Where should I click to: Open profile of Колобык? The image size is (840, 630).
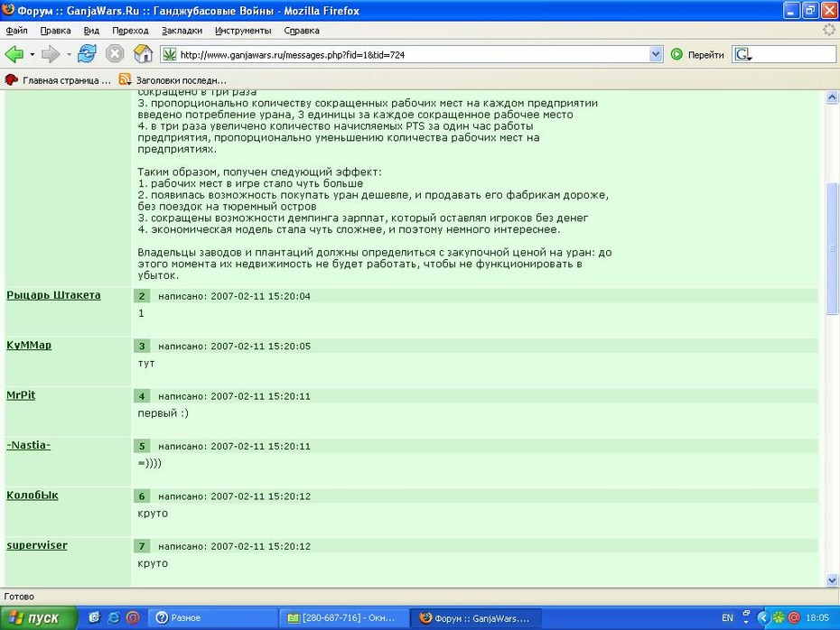coord(33,496)
